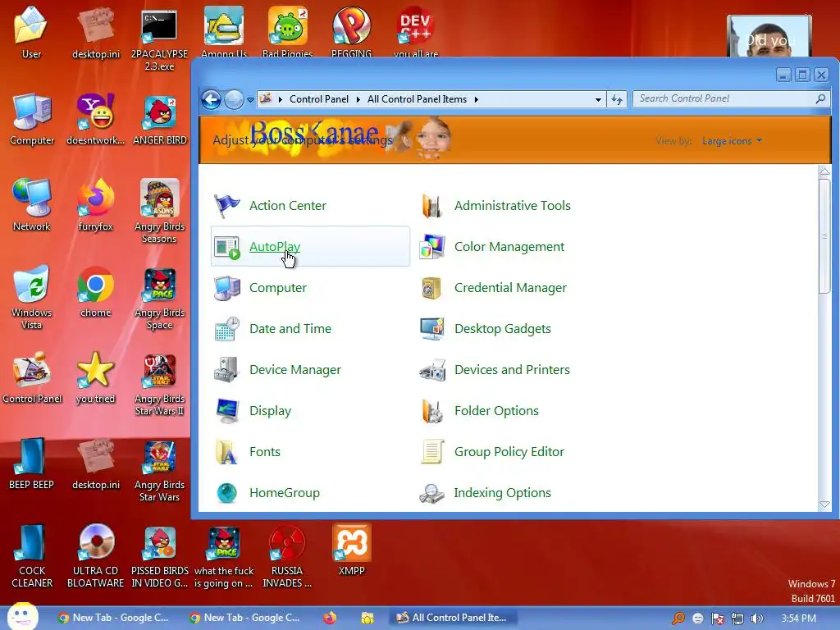Click the scrollbar down arrow
840x630 pixels.
pos(824,504)
